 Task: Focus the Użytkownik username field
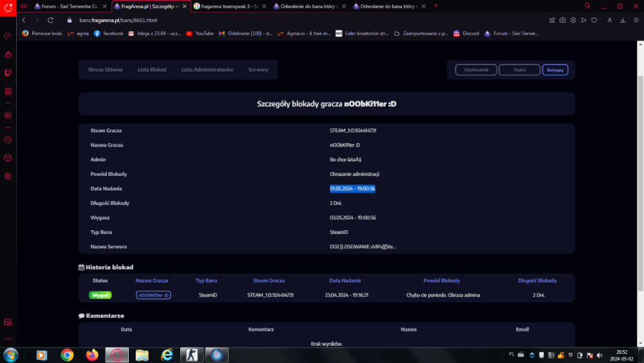pos(476,70)
